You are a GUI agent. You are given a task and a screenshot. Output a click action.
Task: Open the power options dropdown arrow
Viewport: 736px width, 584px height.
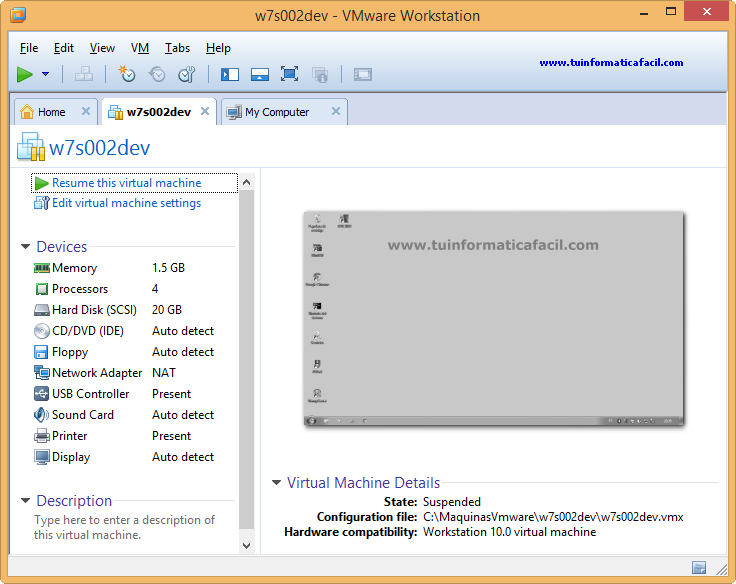[46, 74]
